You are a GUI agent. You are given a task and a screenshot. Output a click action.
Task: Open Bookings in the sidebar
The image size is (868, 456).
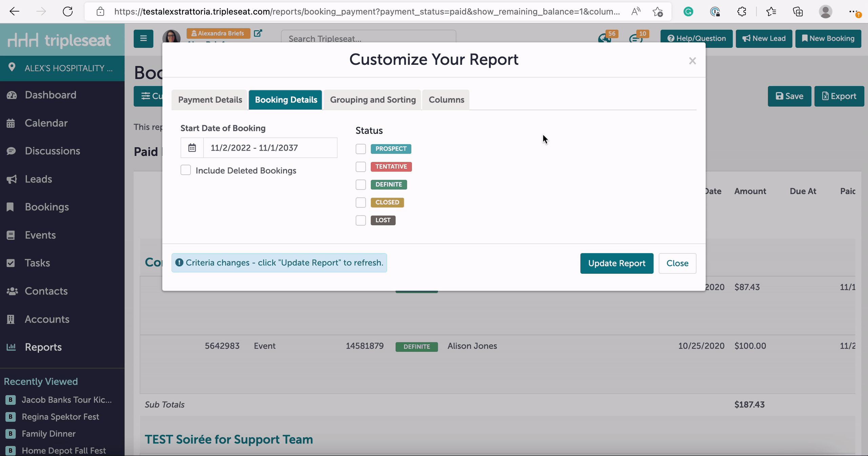coord(47,207)
